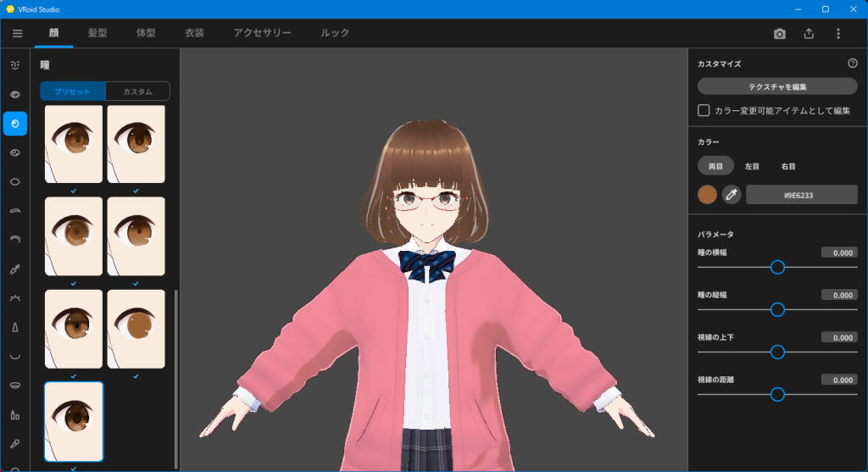Select the eye white oval icon
868x472 pixels.
tap(15, 181)
